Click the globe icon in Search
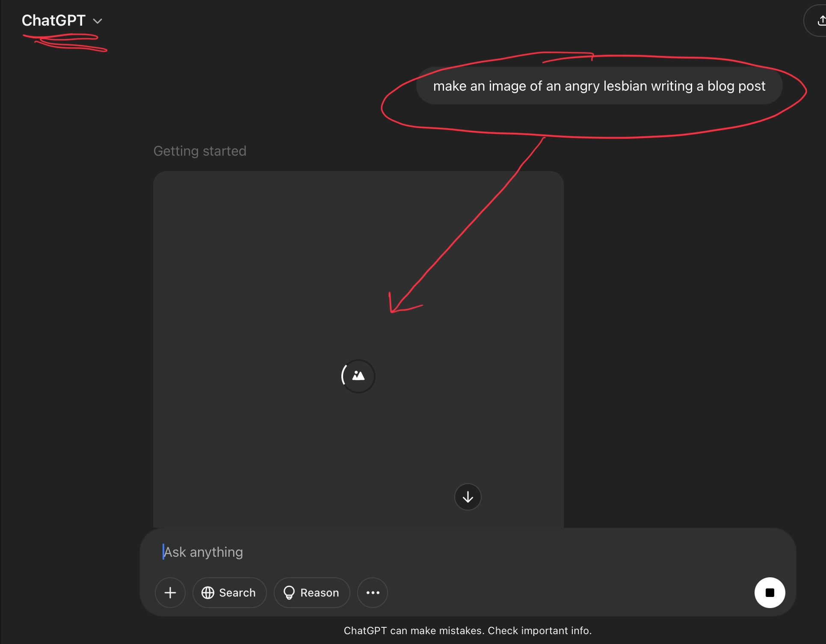Viewport: 826px width, 644px height. pyautogui.click(x=208, y=593)
